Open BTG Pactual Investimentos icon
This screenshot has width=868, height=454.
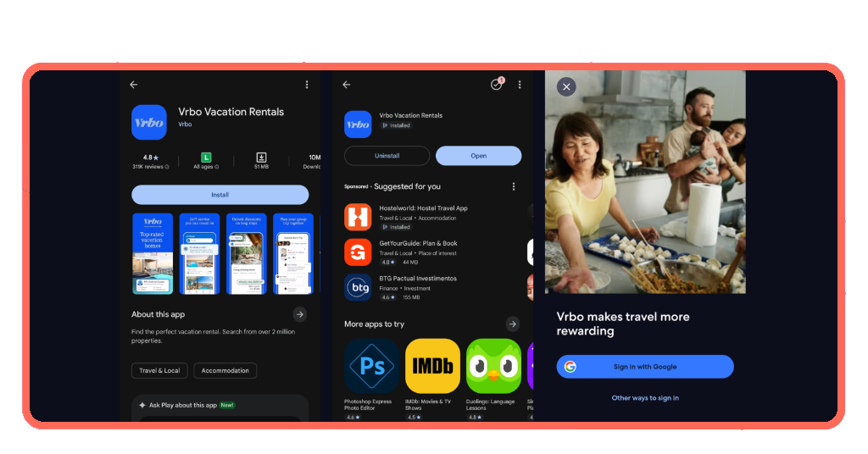358,287
